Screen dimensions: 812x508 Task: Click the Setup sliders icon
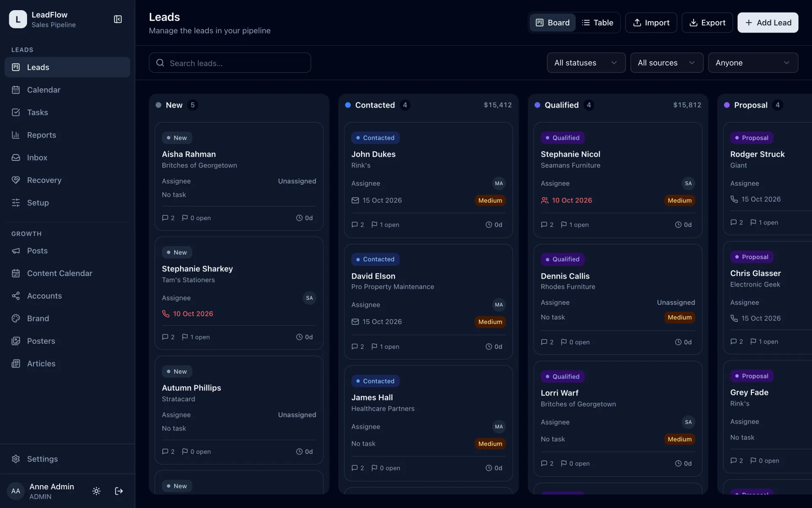(x=16, y=203)
